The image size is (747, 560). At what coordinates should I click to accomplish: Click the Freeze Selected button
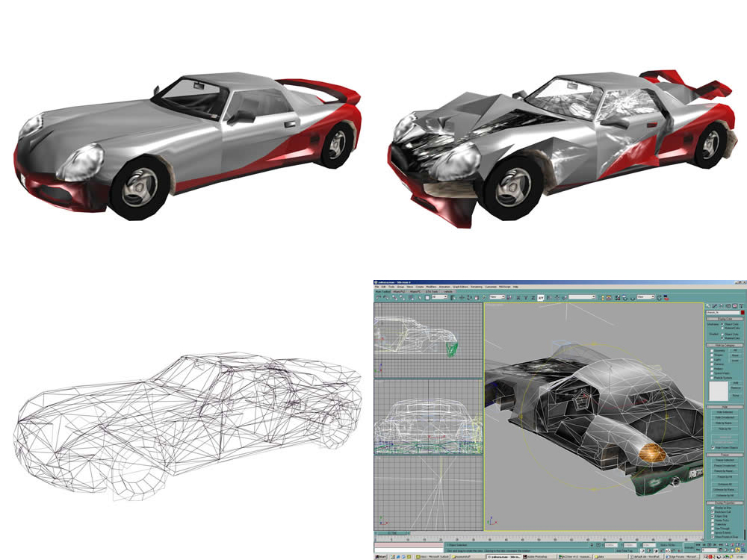[725, 460]
